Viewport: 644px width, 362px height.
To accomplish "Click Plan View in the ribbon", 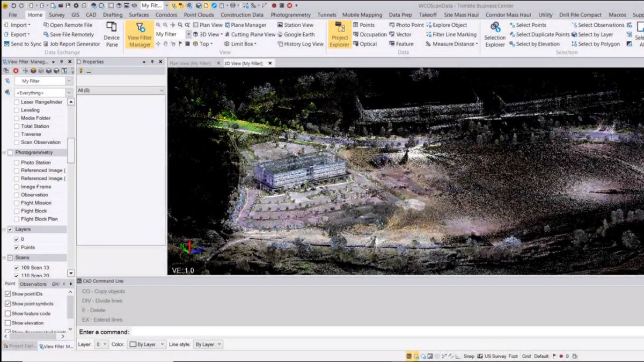I will (207, 25).
